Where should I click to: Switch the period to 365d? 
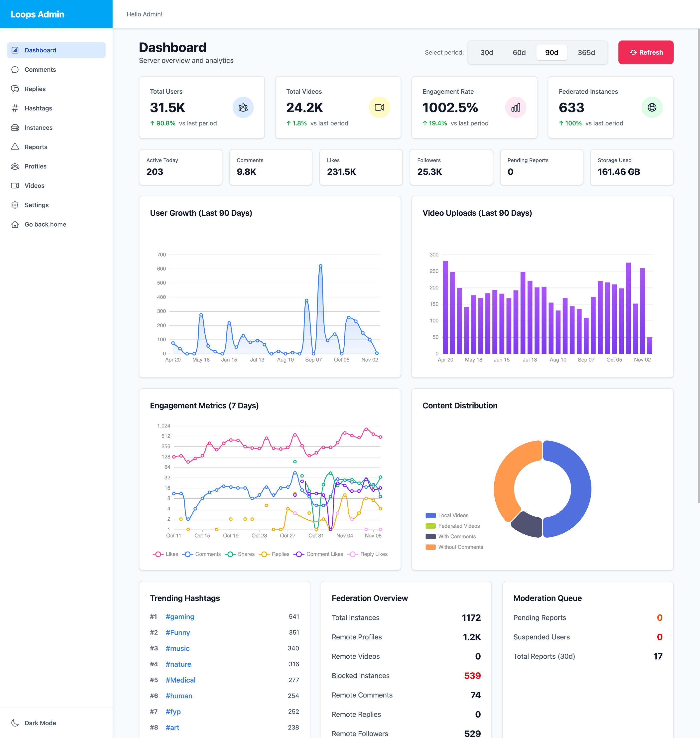(x=586, y=53)
